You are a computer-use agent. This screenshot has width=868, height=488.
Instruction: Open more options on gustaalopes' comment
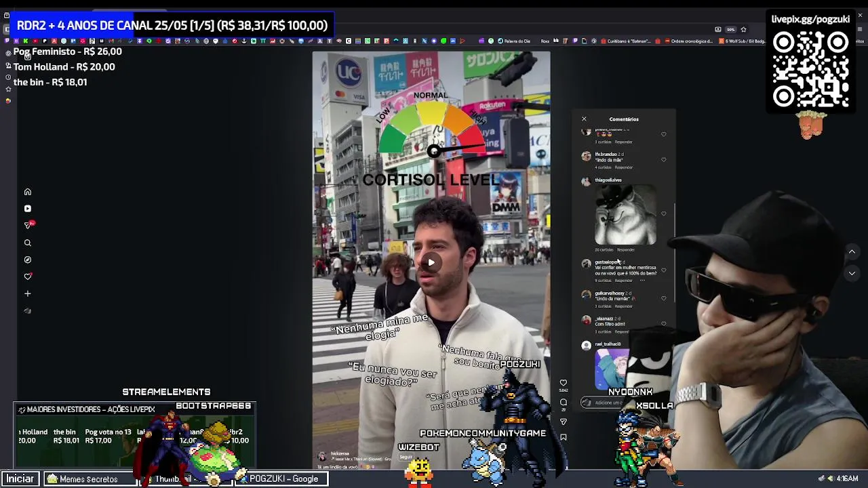(642, 281)
